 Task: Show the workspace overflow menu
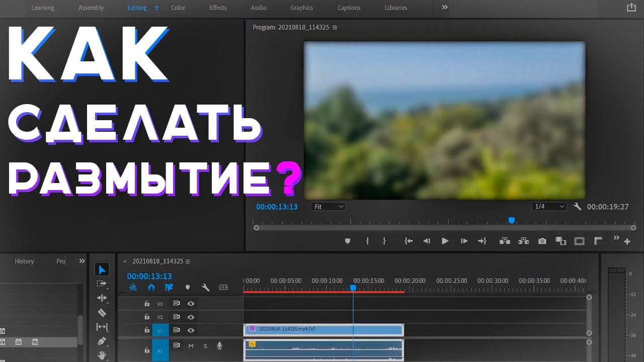coord(444,8)
